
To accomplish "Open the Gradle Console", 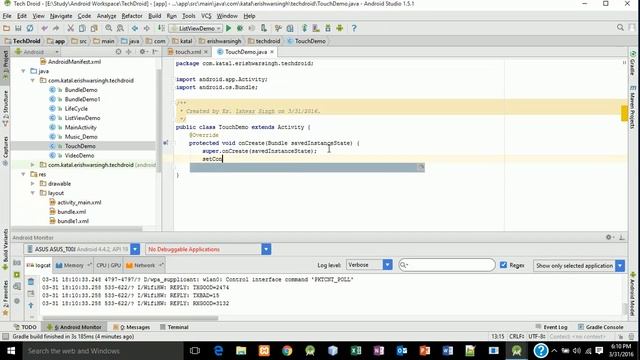I will point(600,327).
